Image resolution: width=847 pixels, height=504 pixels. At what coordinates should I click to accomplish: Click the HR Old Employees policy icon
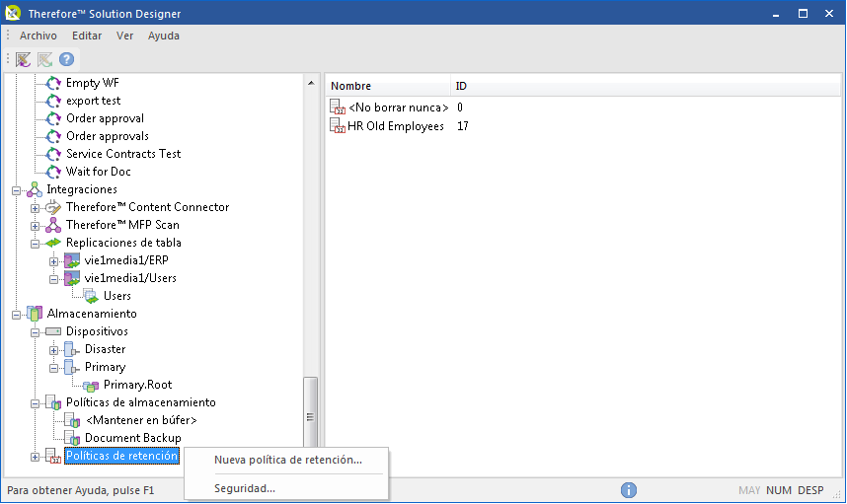click(337, 126)
